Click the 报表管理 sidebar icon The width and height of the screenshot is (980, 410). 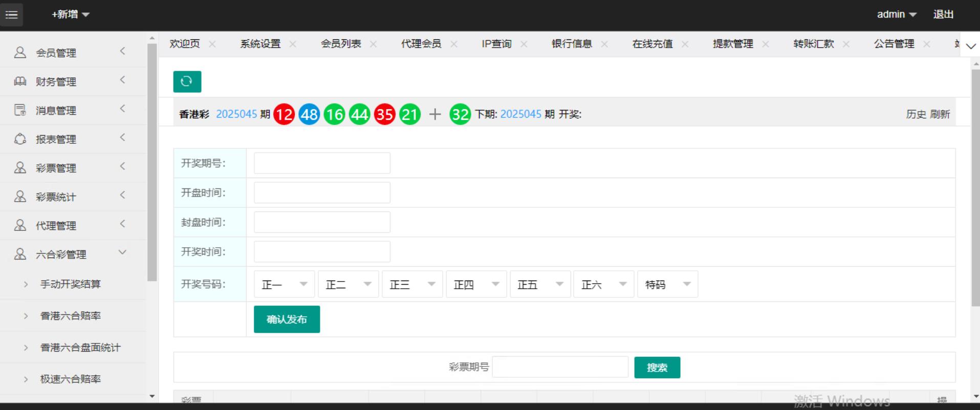pyautogui.click(x=20, y=139)
